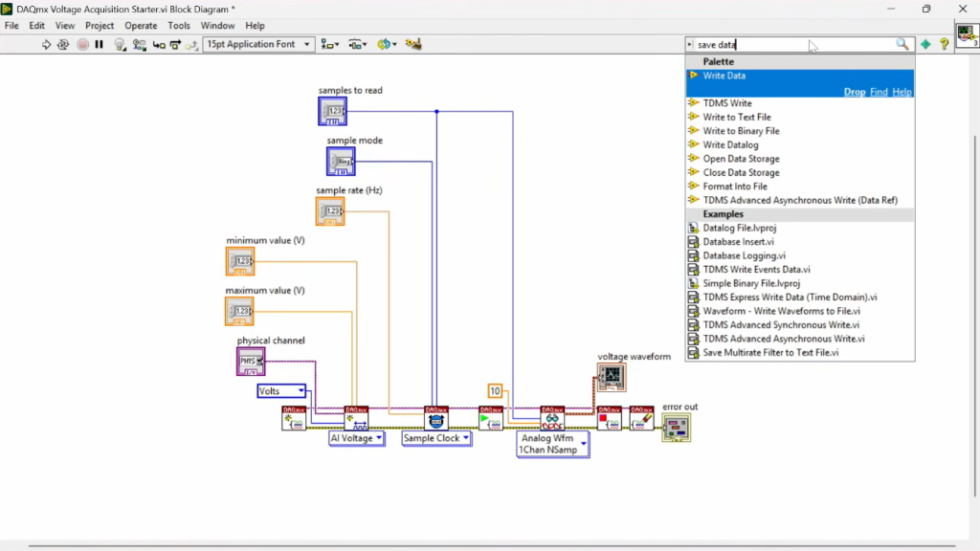Viewport: 980px width, 551px height.
Task: Open the Window menu
Action: 217,26
